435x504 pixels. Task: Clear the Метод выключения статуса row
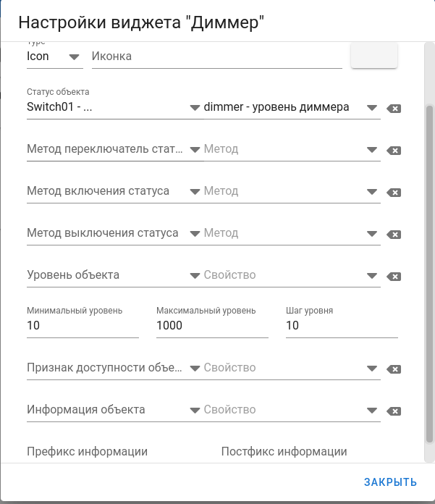(394, 235)
